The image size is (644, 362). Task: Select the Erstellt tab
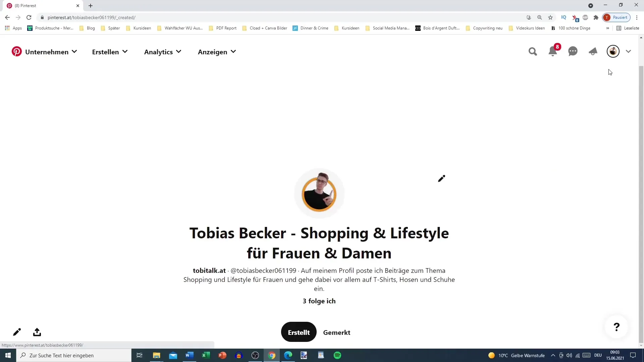coord(299,333)
